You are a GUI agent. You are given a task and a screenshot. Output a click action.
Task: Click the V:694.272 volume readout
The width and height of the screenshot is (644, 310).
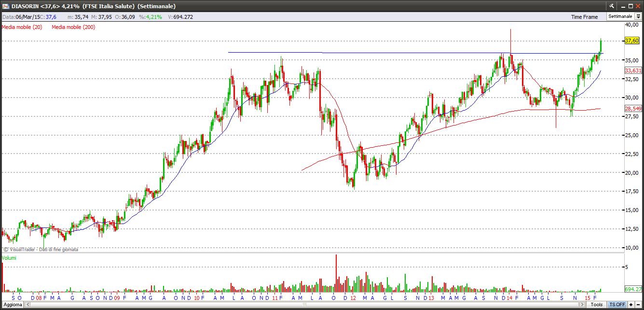point(180,16)
